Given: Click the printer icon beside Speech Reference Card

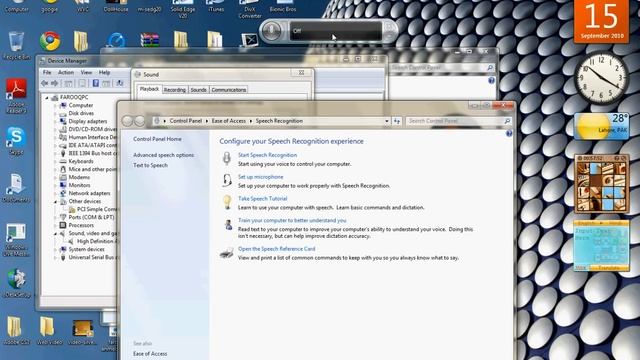Looking at the screenshot, I should pos(227,253).
